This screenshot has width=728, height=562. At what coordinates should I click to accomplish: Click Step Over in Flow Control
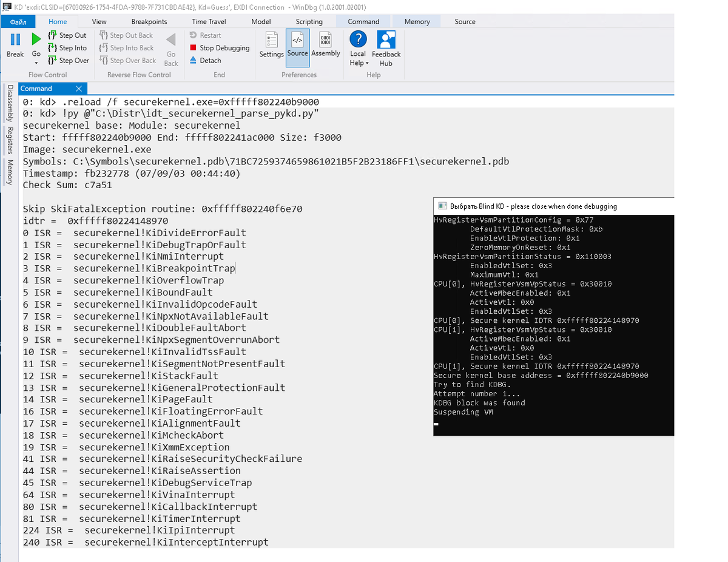pyautogui.click(x=69, y=61)
